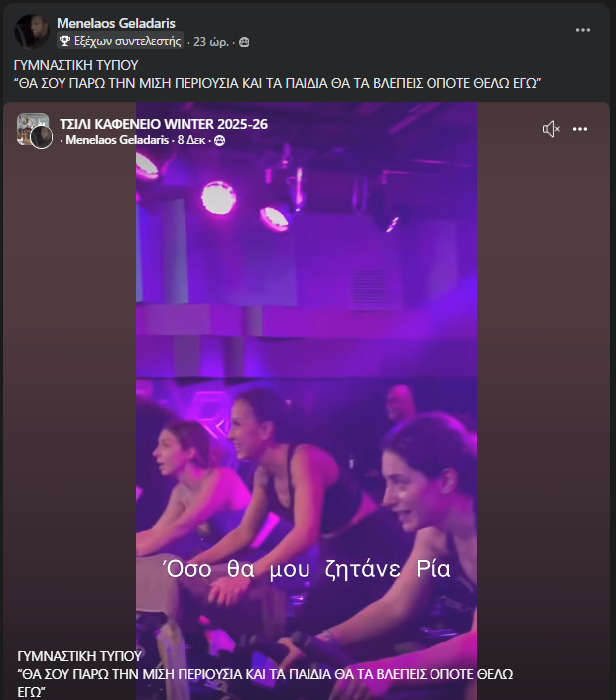
Task: Click the audience icon beside "23 ώρ."
Action: point(244,42)
